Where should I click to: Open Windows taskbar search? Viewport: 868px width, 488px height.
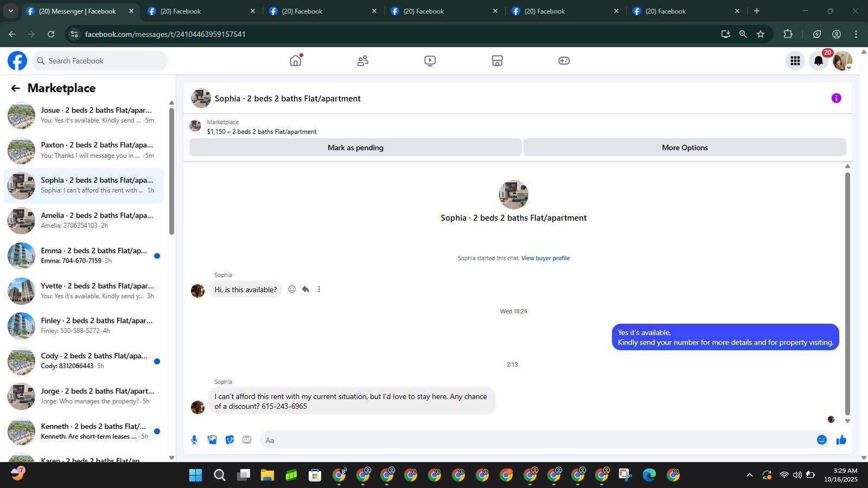(x=220, y=476)
